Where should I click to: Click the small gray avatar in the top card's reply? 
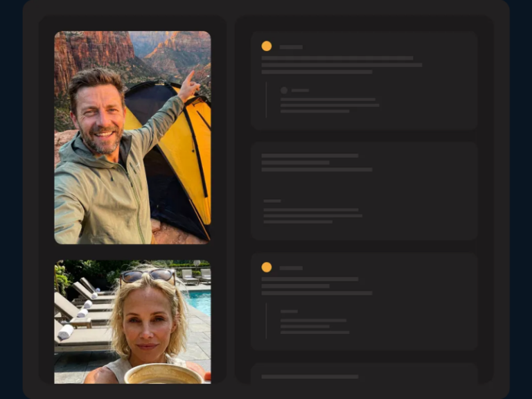tap(284, 90)
